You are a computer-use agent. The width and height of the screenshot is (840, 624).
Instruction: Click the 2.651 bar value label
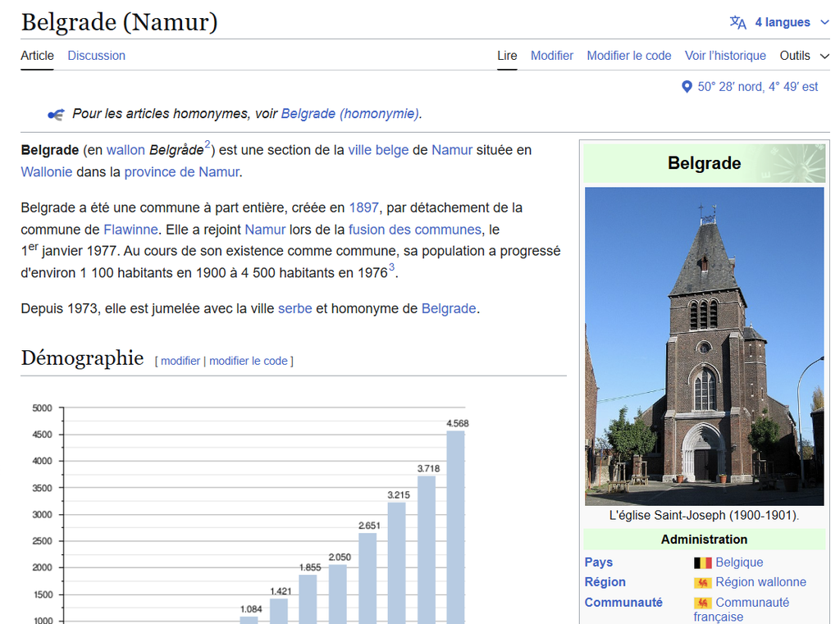click(369, 526)
